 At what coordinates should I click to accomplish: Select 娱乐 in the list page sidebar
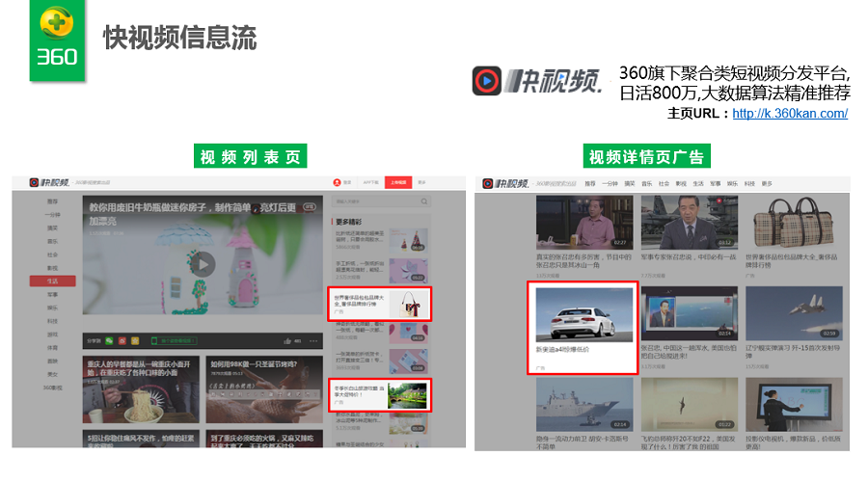[x=53, y=308]
